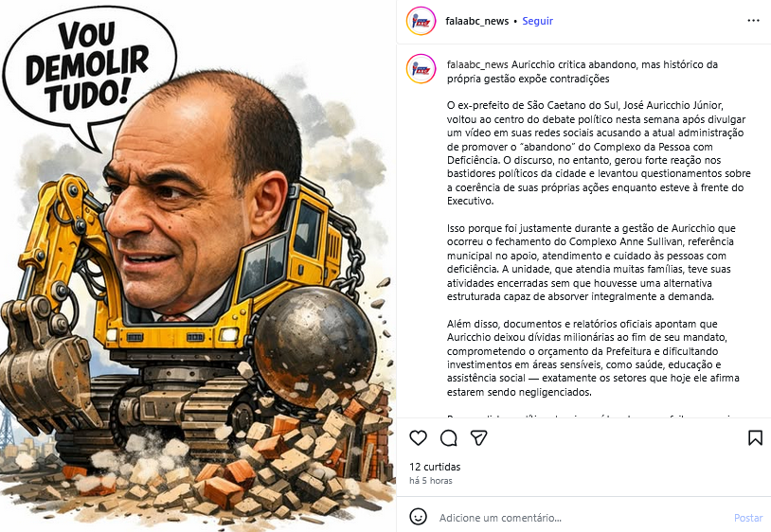Image resolution: width=771 pixels, height=532 pixels.
Task: Open the three-dot more options menu
Action: coord(753,21)
